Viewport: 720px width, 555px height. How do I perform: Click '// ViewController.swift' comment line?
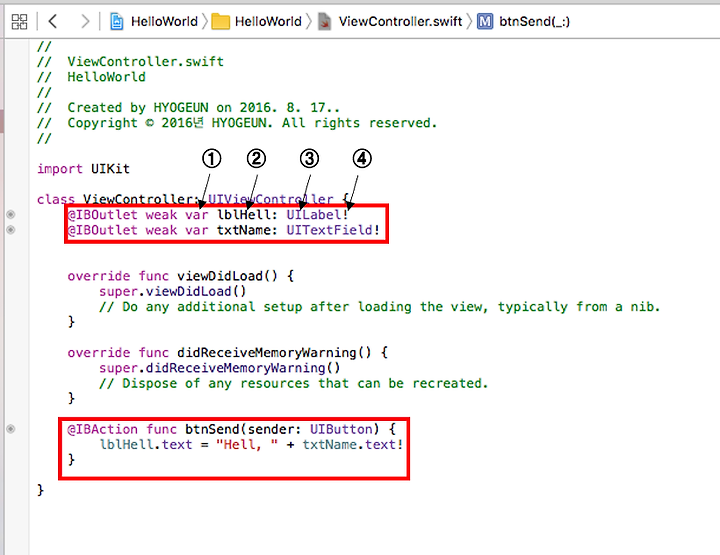130,62
